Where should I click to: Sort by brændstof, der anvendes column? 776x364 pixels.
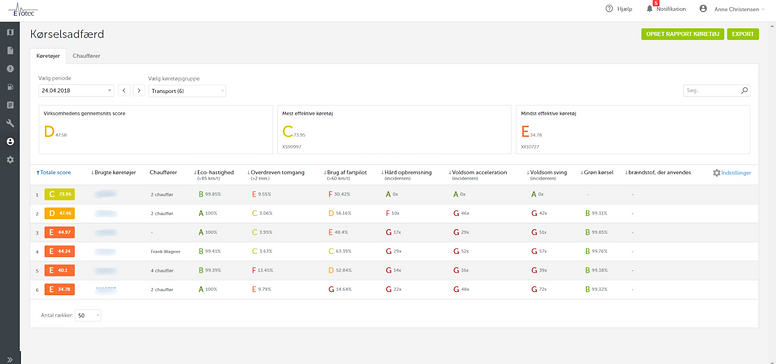click(x=658, y=173)
